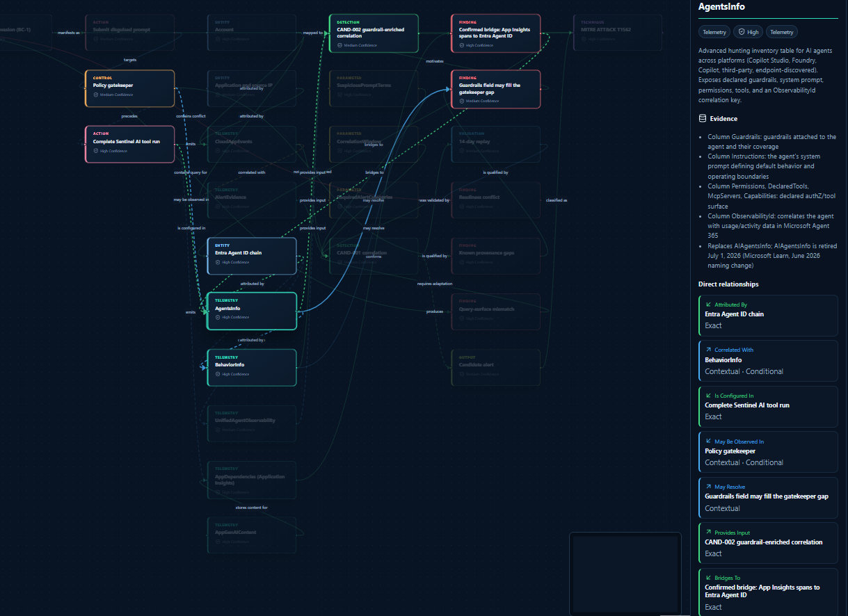This screenshot has height=616, width=848.
Task: Click the 'precedes' edge label
Action: coord(129,116)
